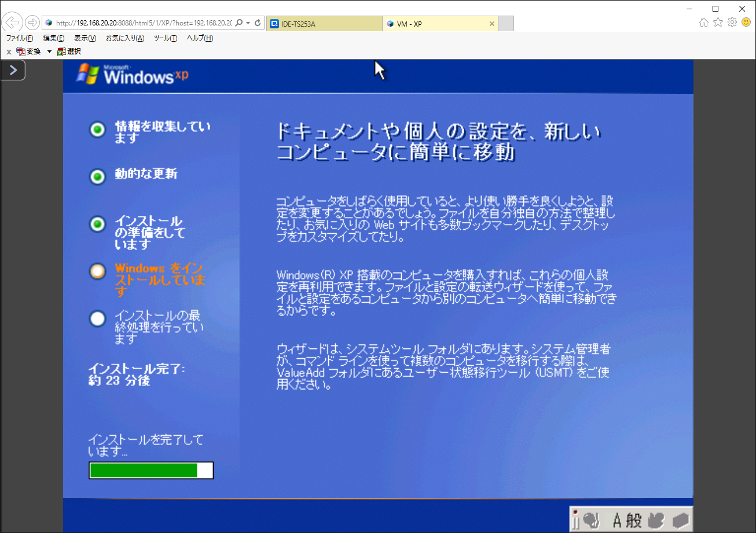This screenshot has width=756, height=533.
Task: Click the paragraph beginning ウィザードは、システムツール
Action: [x=443, y=366]
